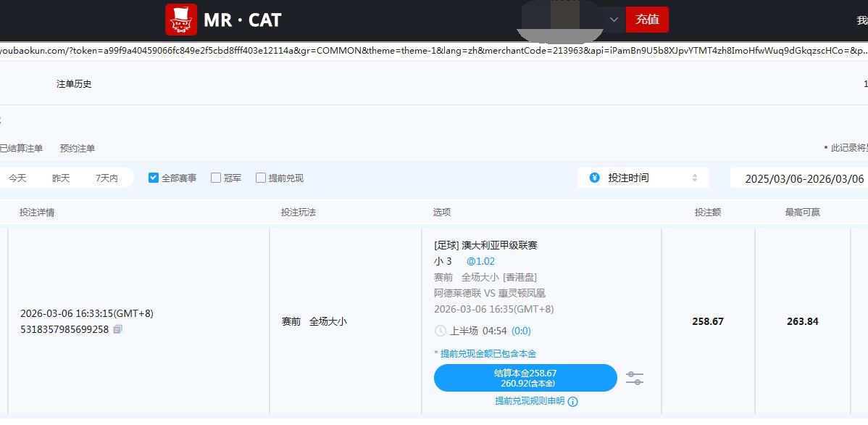Select the 昨天 time range filter

[x=61, y=178]
